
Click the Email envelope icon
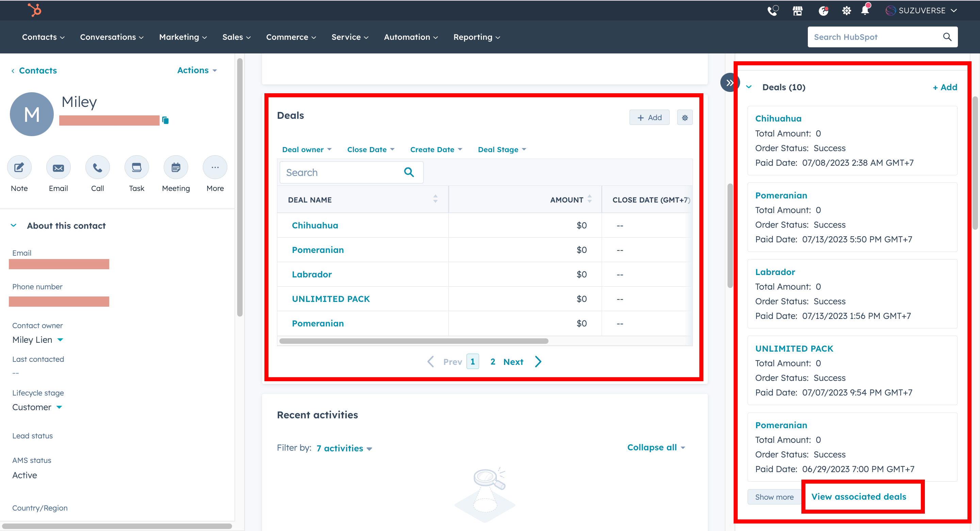[x=58, y=167]
